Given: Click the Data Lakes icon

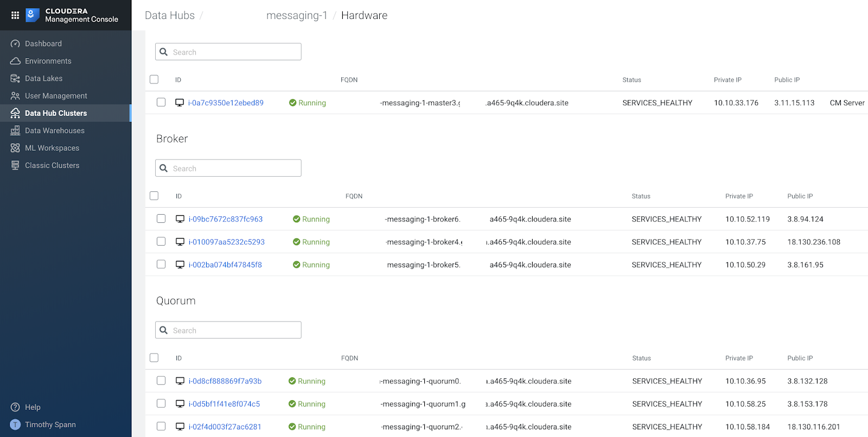Looking at the screenshot, I should pyautogui.click(x=15, y=78).
